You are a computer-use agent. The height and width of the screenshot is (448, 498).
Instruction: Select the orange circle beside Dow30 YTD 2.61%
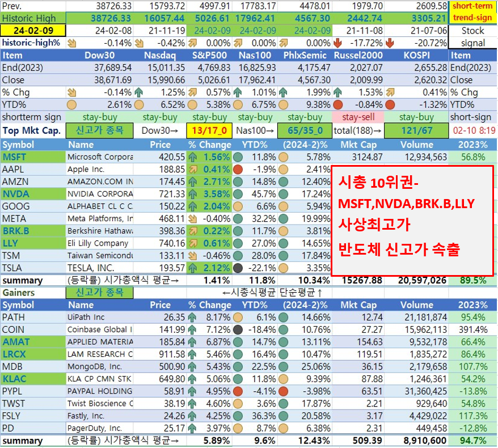(72, 105)
